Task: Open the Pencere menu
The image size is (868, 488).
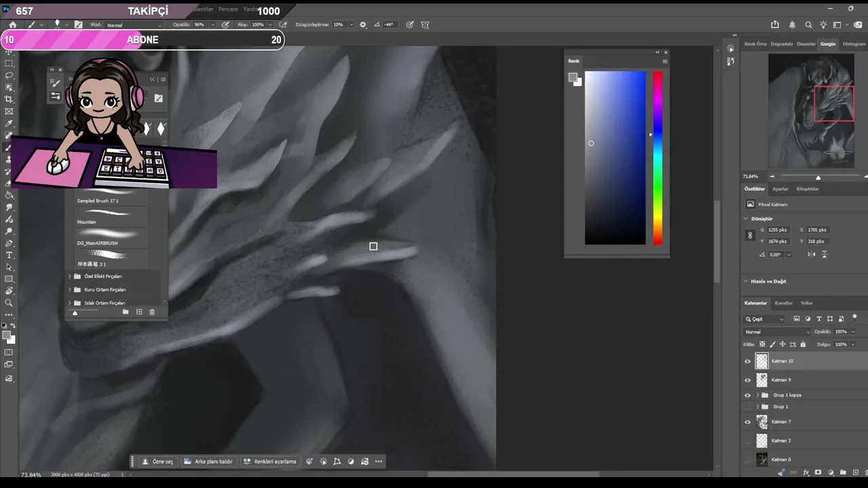Action: (x=228, y=9)
